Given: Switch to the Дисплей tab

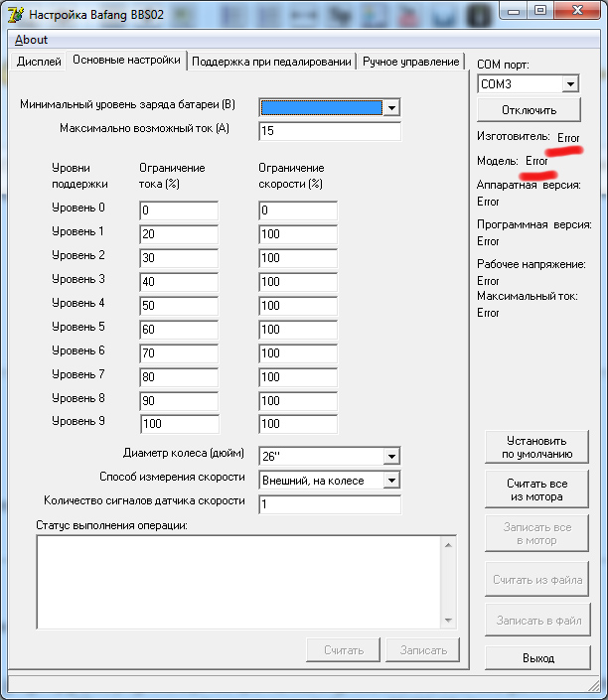Looking at the screenshot, I should 39,62.
